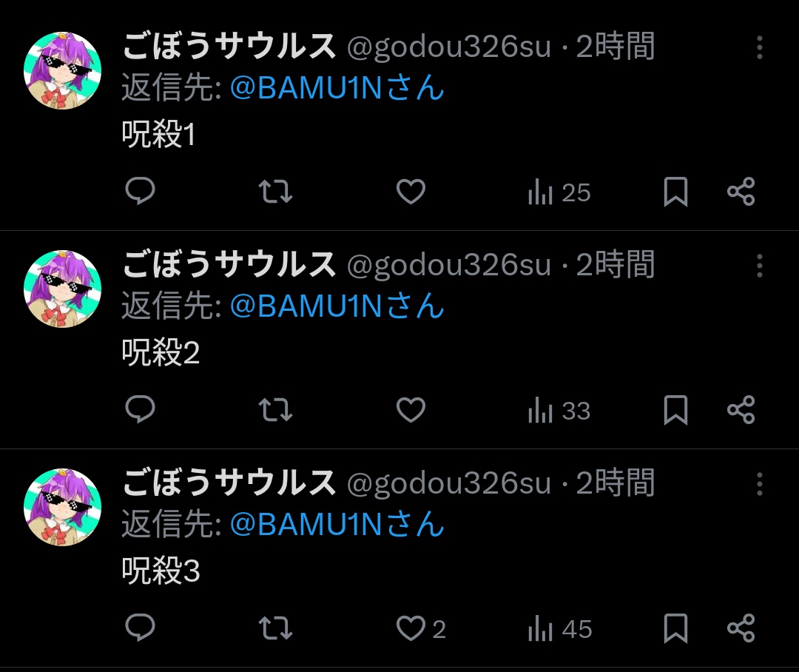View analytics showing 33 views
Viewport: 799px width, 672px height.
click(x=559, y=411)
